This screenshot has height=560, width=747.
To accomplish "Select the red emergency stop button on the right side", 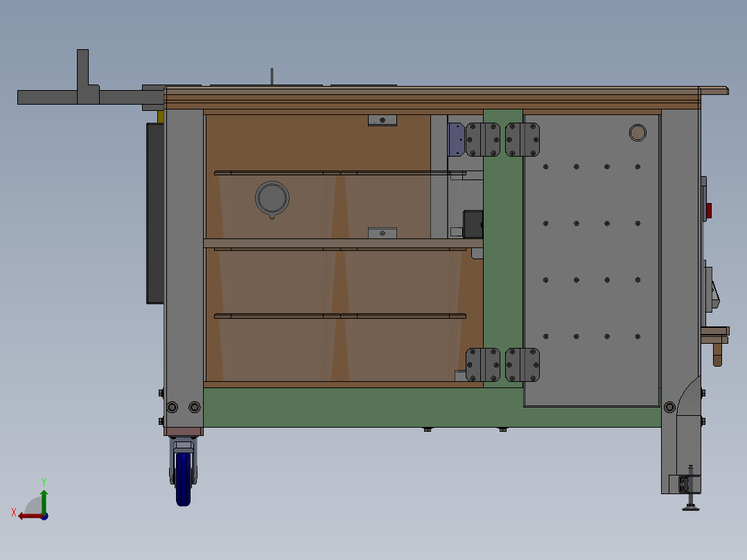I will (708, 210).
